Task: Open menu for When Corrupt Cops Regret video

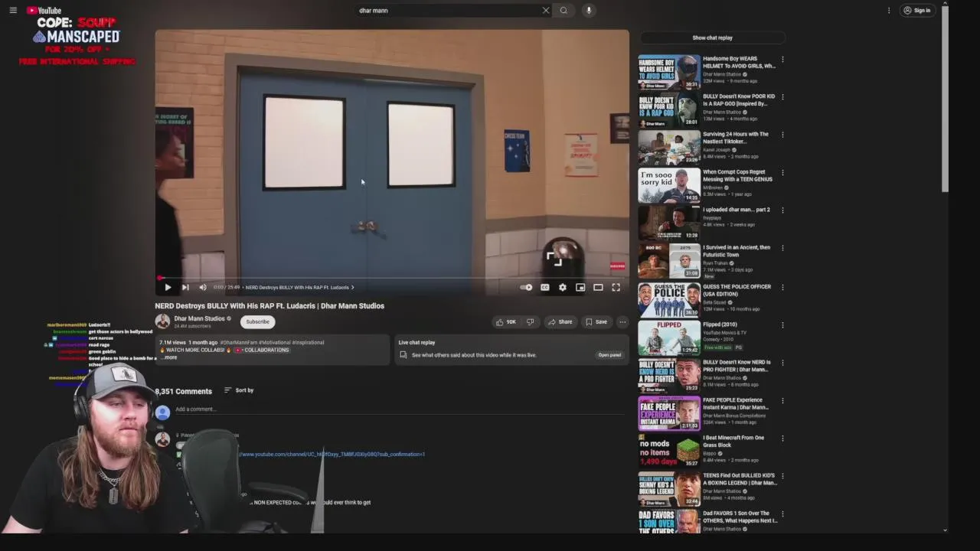Action: [x=782, y=173]
